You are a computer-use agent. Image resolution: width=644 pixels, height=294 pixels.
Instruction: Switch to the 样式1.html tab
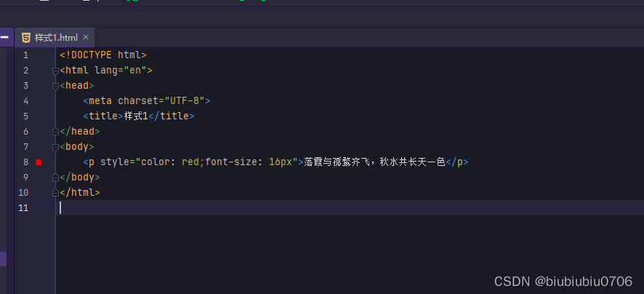tap(56, 37)
